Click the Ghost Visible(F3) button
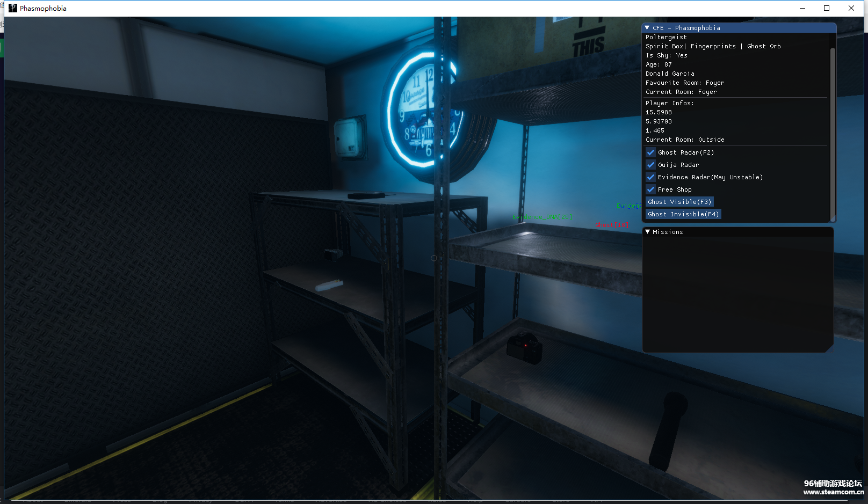The image size is (868, 504). click(679, 202)
